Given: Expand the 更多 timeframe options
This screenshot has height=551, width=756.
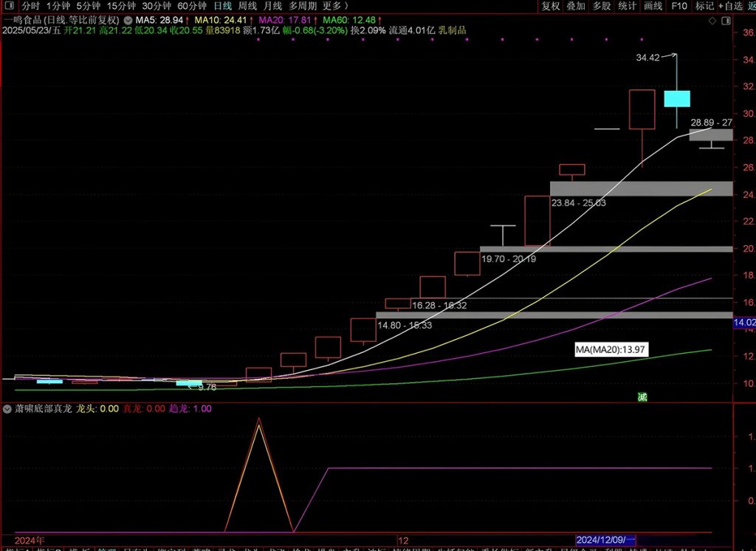Looking at the screenshot, I should click(x=335, y=6).
